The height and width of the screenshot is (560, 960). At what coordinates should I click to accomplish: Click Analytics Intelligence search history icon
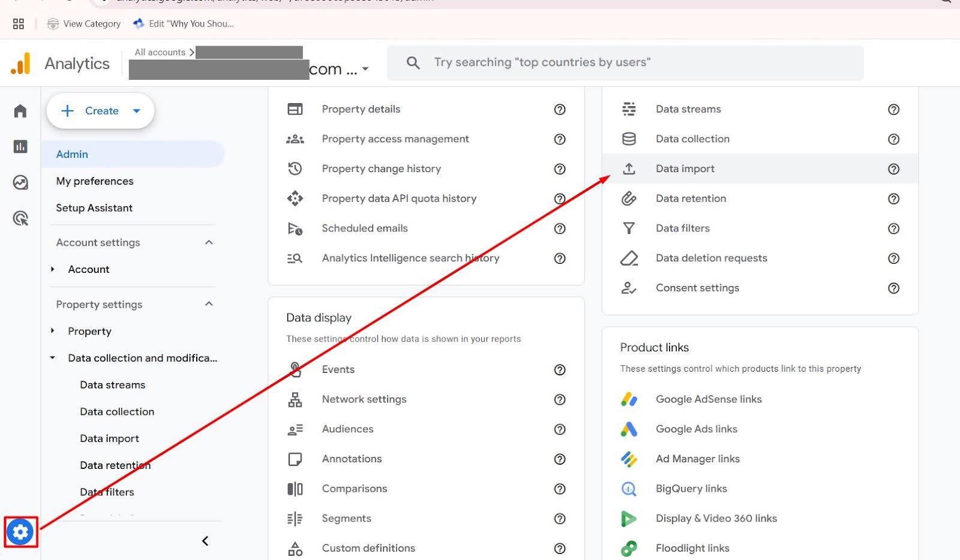coord(295,258)
